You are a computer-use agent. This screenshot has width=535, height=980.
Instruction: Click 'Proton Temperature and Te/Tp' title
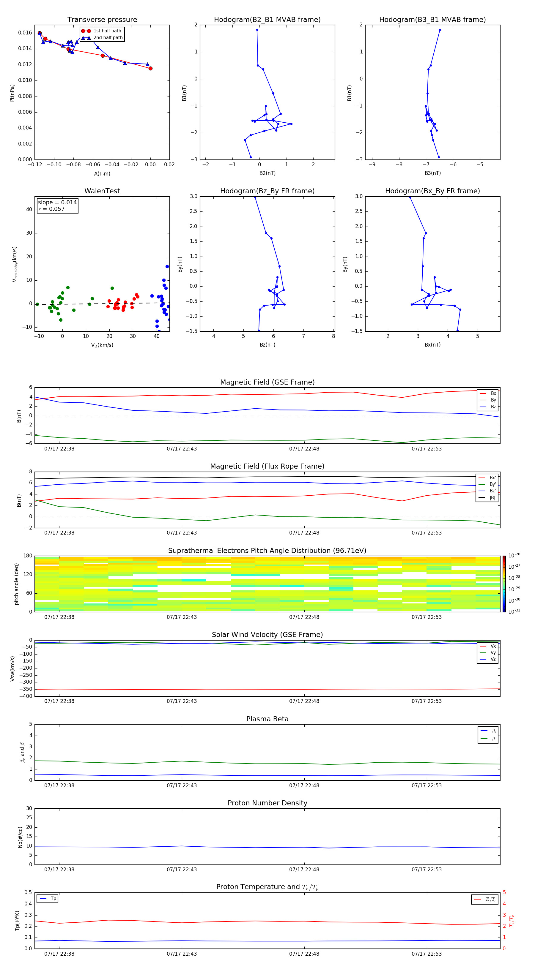point(267,887)
